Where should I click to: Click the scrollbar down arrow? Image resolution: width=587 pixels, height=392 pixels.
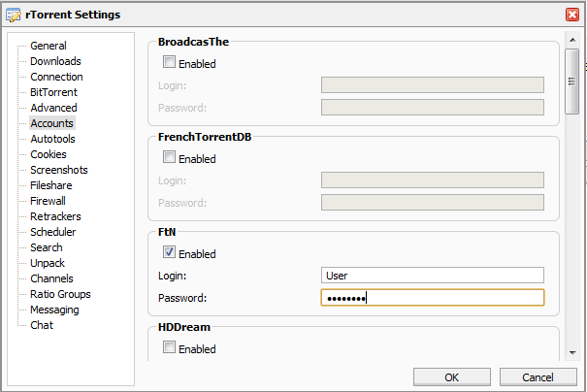[572, 354]
